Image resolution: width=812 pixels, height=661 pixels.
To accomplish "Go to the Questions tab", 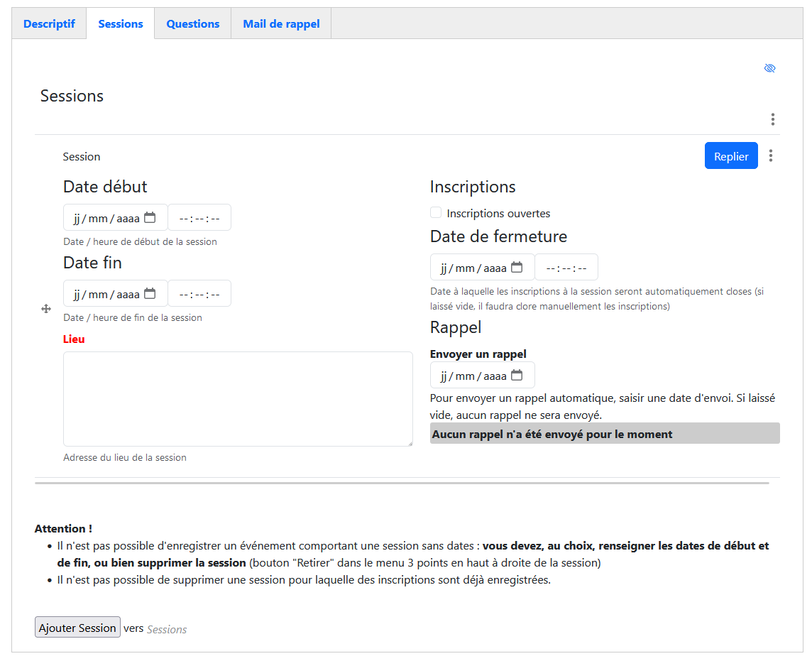I will coord(192,24).
